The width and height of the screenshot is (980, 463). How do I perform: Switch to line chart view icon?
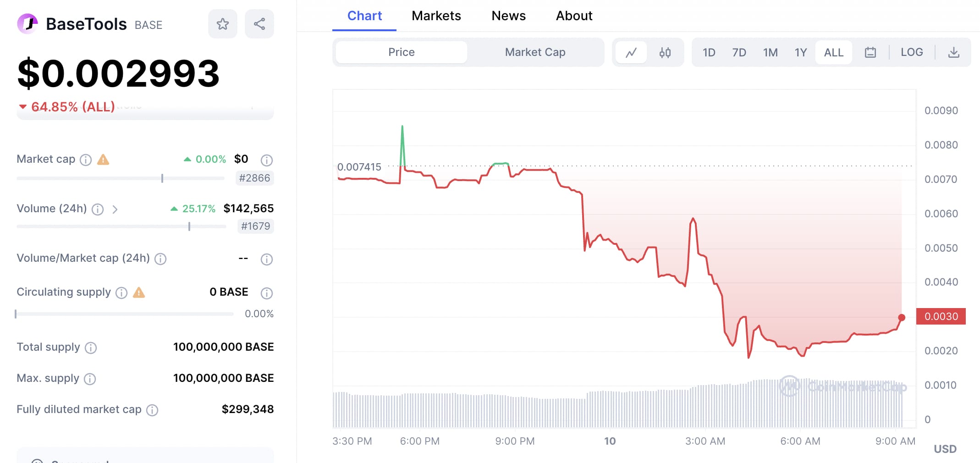click(x=631, y=52)
